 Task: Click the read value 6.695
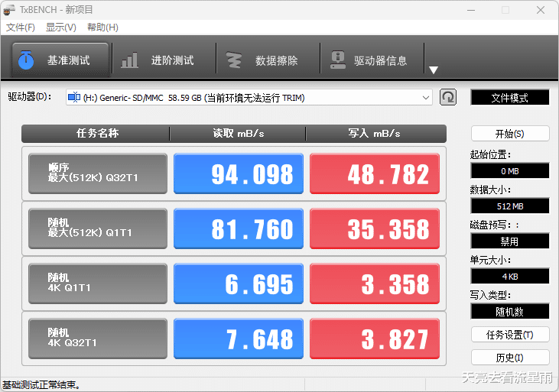click(x=239, y=283)
